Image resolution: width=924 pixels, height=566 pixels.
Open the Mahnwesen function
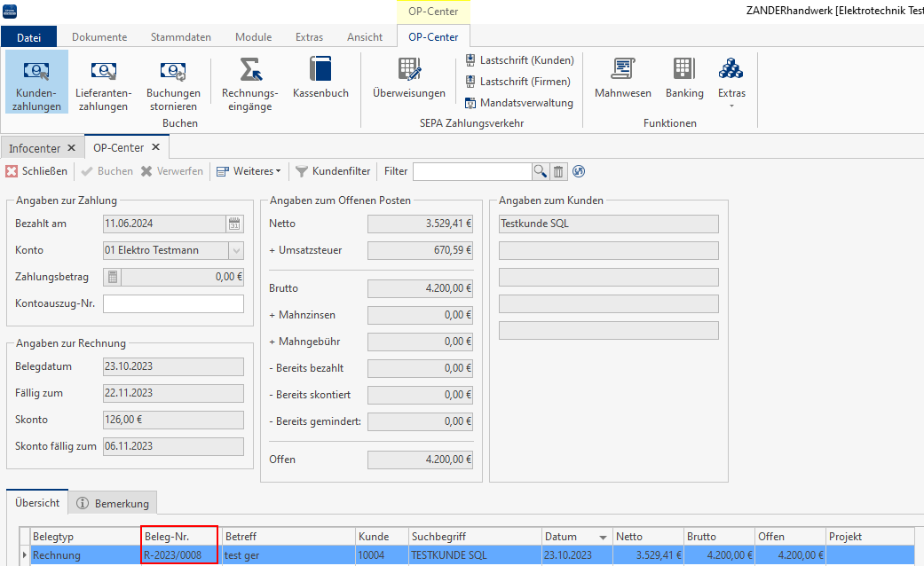click(622, 78)
